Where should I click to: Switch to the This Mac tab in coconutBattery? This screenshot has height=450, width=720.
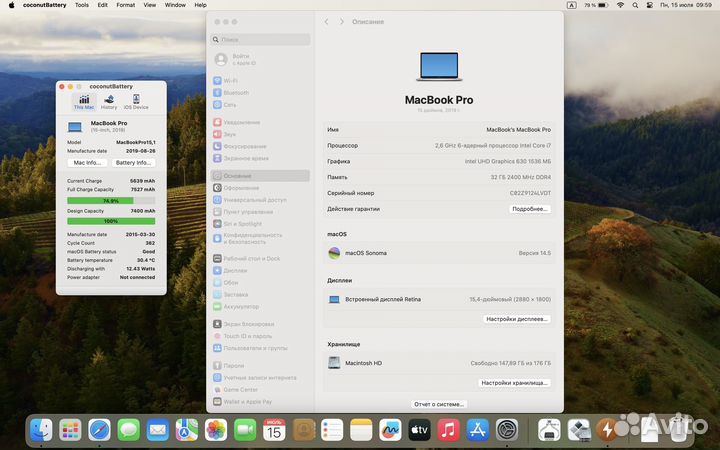tap(84, 101)
